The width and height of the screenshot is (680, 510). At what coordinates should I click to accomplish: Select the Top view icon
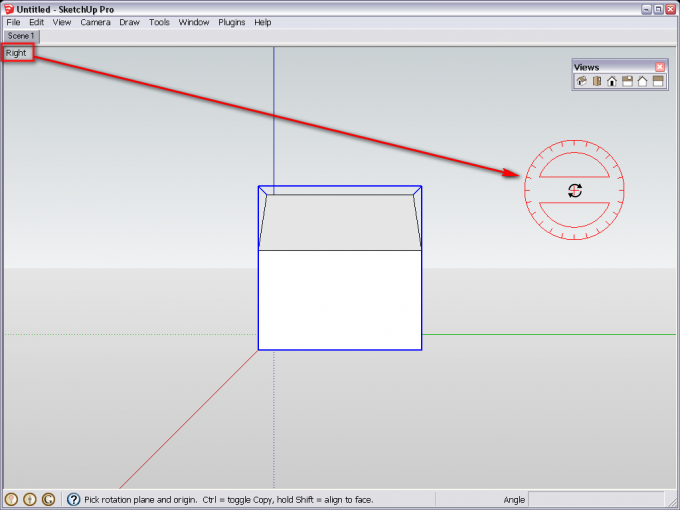point(596,82)
